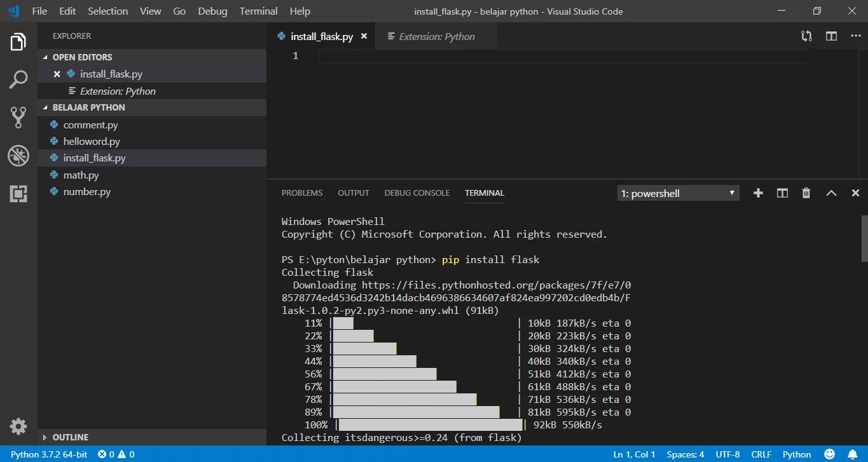Select the terminal dropdown 1: powershell
This screenshot has width=868, height=462.
tap(678, 193)
